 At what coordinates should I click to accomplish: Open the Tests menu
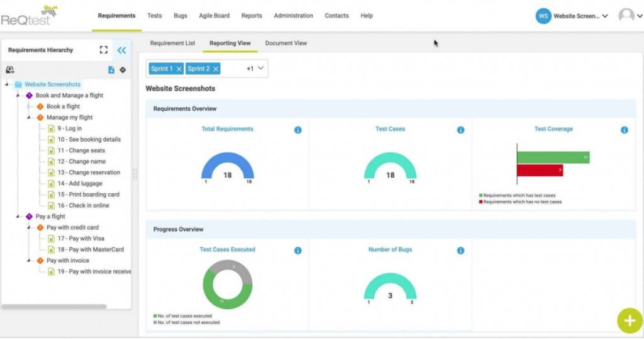pyautogui.click(x=155, y=16)
